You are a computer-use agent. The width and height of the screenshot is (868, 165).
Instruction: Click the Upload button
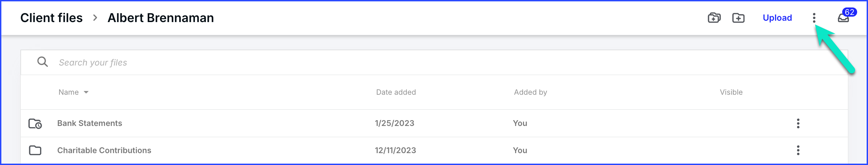coord(777,18)
